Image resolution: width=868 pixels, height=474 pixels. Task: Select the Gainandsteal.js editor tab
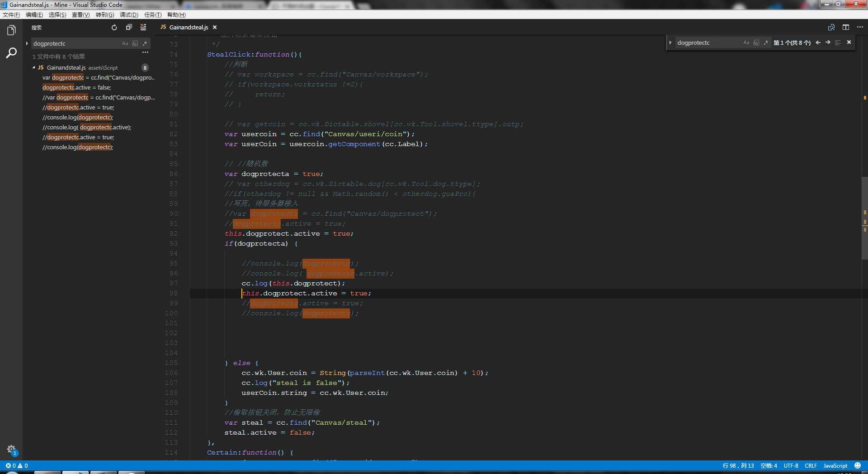pyautogui.click(x=189, y=28)
